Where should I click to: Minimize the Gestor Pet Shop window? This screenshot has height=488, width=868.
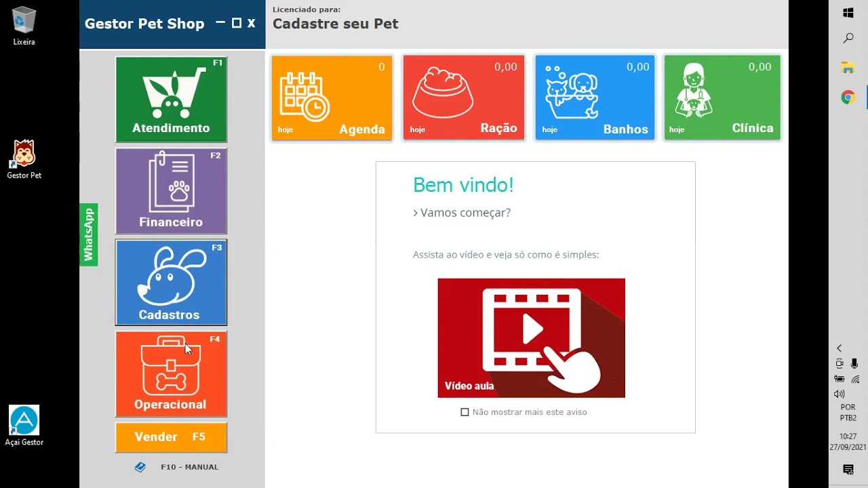coord(220,23)
